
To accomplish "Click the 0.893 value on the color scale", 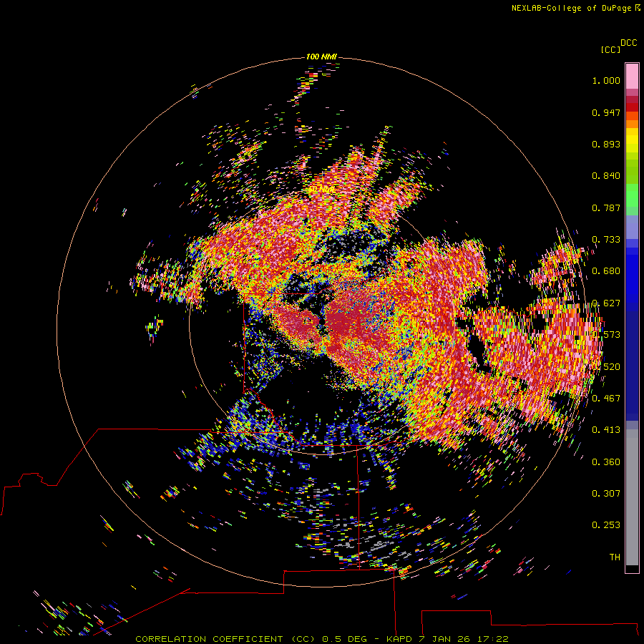I will pyautogui.click(x=606, y=144).
